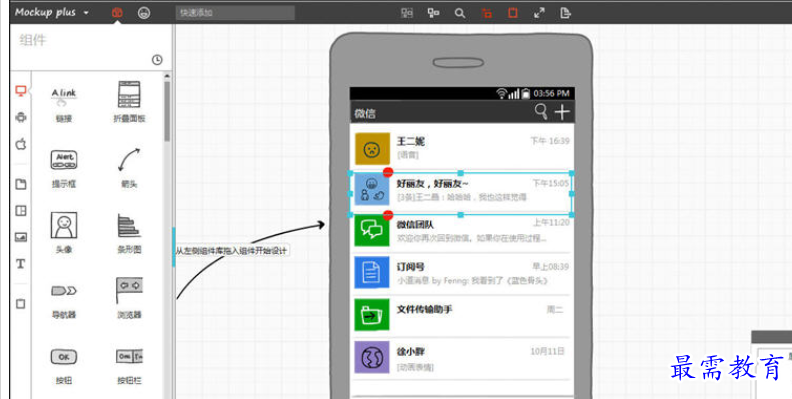The width and height of the screenshot is (792, 399).
Task: Select the Android category in sidebar
Action: (21, 117)
